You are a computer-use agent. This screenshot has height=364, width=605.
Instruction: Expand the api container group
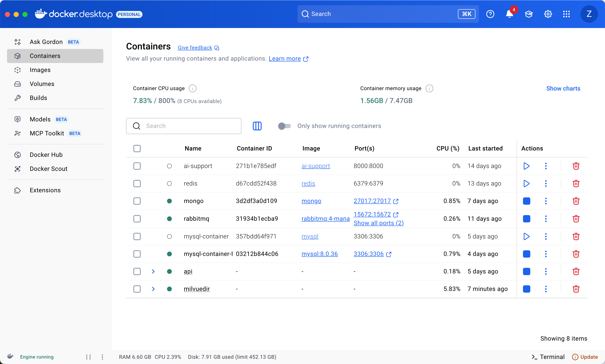[153, 271]
